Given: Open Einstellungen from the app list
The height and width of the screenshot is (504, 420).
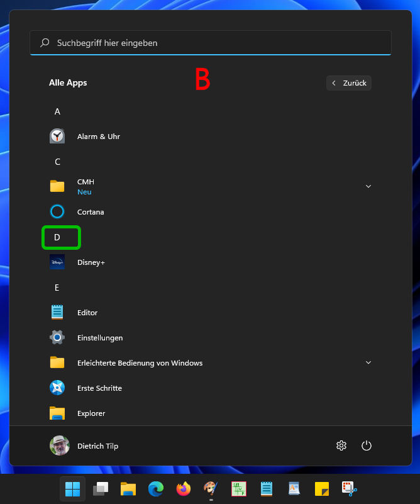Looking at the screenshot, I should pos(99,338).
